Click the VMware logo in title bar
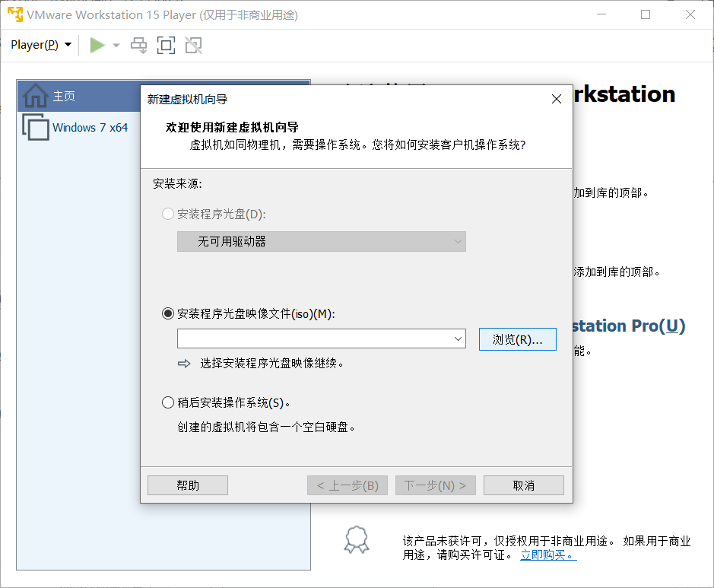Viewport: 714px width, 588px height. (x=15, y=14)
